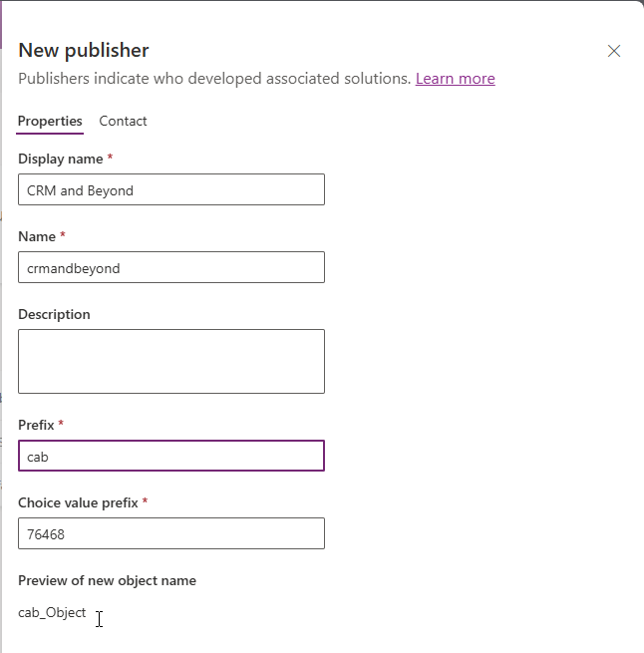Click the Display name label
This screenshot has height=653, width=644.
coord(61,159)
